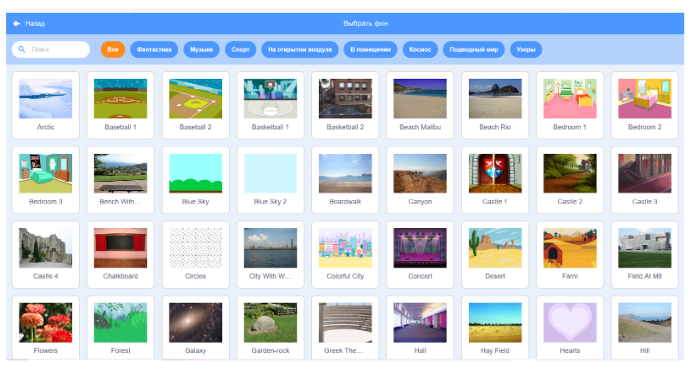
Task: Pick the Basketball 2 backdrop
Action: (345, 105)
